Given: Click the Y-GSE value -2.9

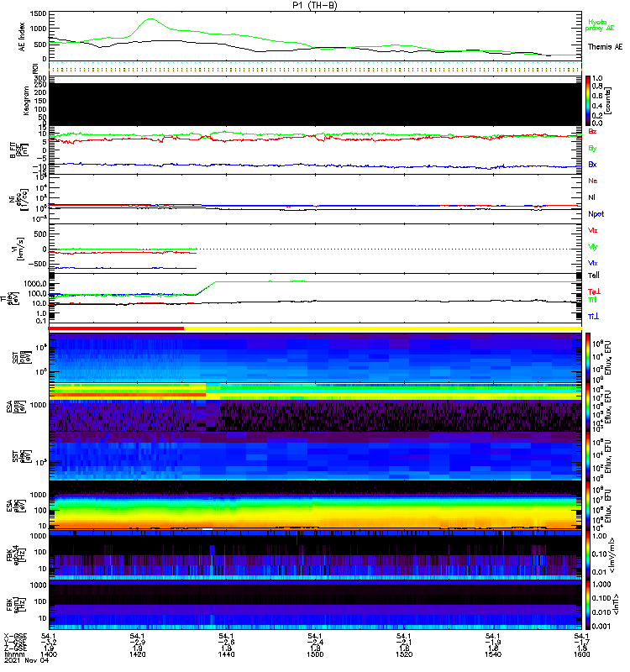Looking at the screenshot, I should coord(138,643).
